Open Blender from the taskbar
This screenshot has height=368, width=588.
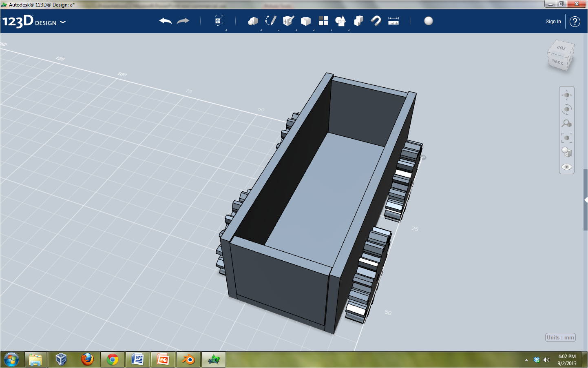click(188, 359)
